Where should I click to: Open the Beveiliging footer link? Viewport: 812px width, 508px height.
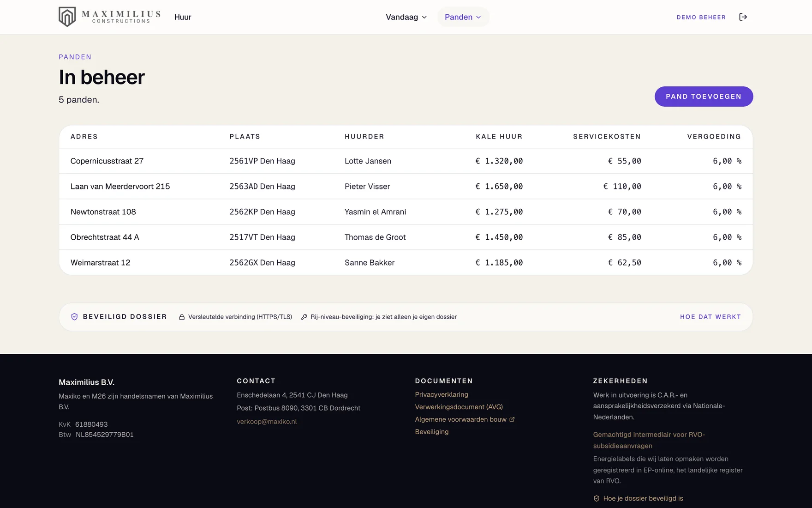pos(431,432)
